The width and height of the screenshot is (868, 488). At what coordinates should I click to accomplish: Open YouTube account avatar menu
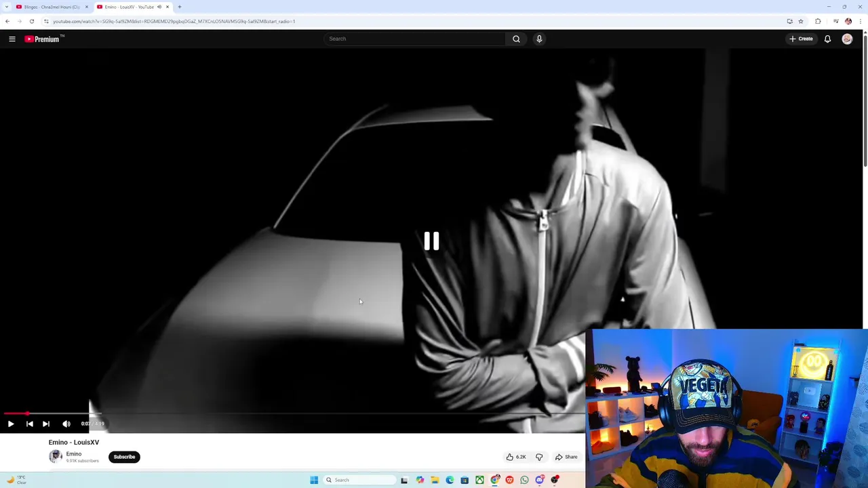[x=847, y=39]
